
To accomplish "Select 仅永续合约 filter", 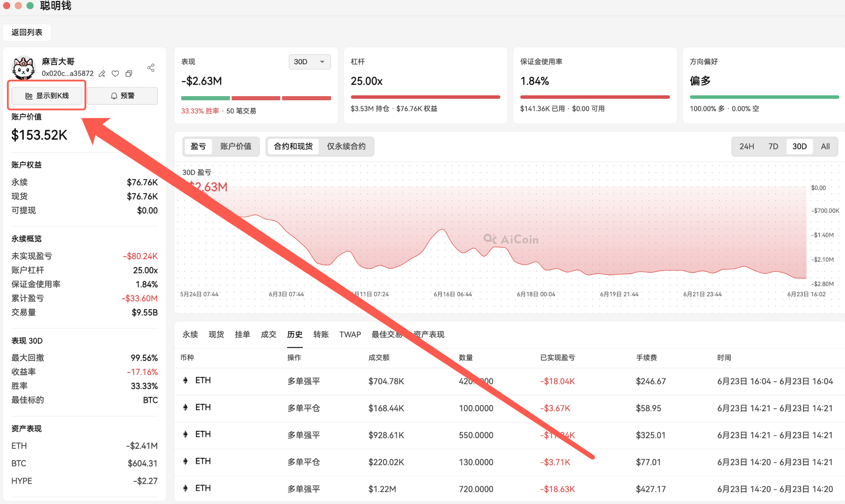I will coord(346,146).
